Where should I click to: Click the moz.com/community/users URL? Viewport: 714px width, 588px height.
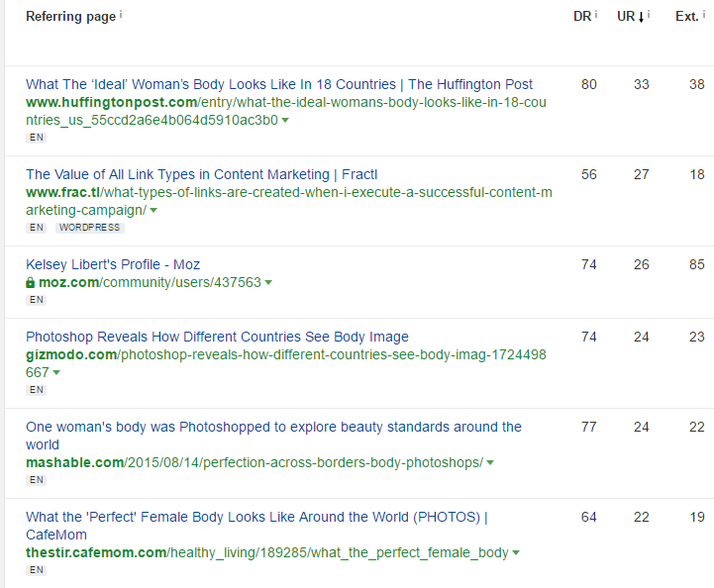(x=150, y=283)
